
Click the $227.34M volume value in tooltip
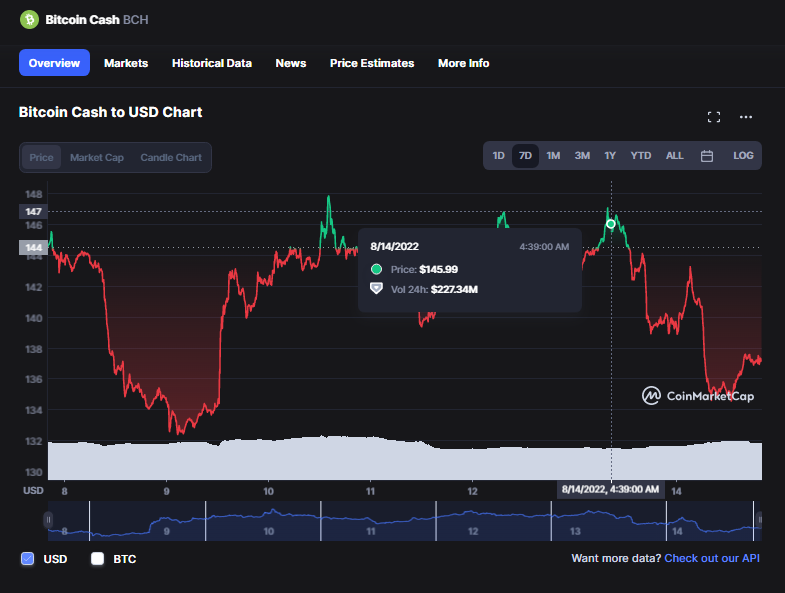click(454, 289)
